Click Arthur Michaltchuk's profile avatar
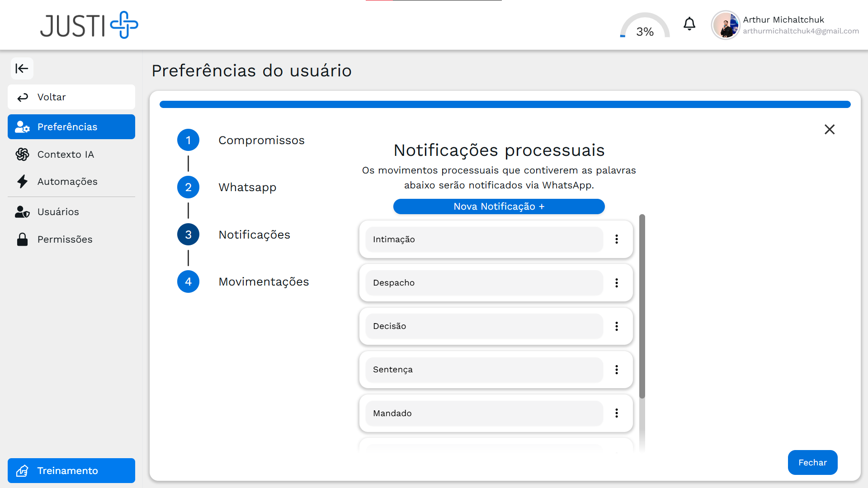 [x=725, y=25]
